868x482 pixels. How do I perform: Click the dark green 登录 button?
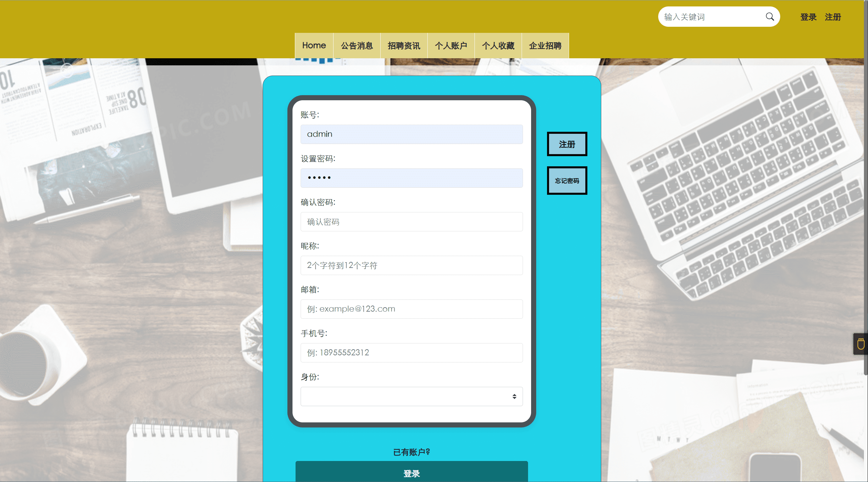(x=411, y=473)
